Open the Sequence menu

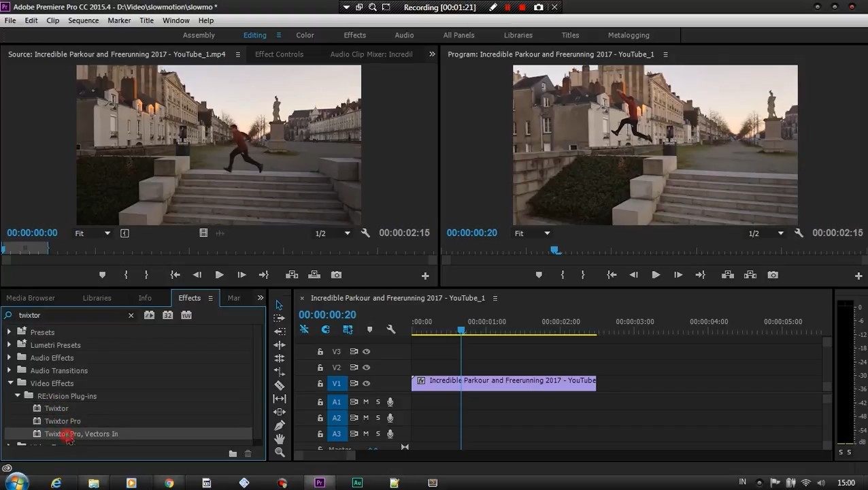click(x=83, y=20)
